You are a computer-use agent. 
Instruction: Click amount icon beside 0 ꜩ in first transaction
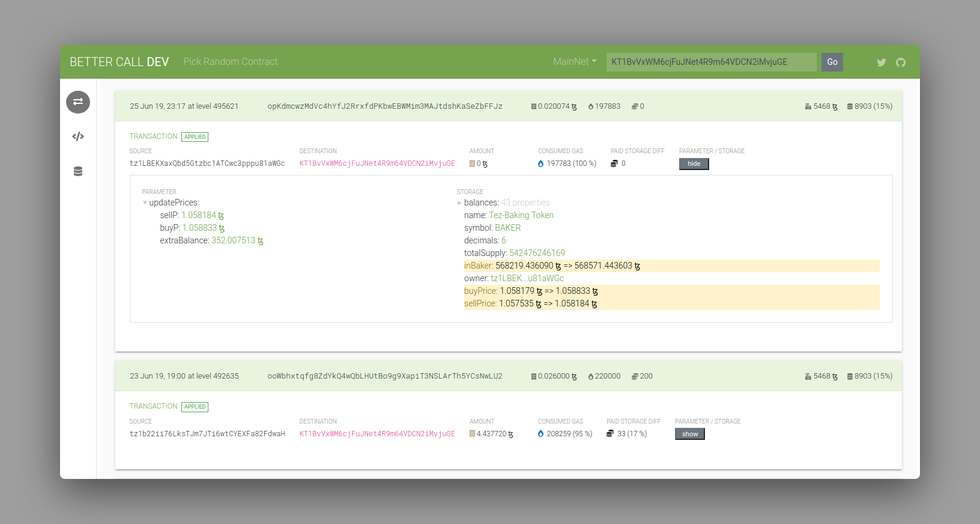coord(472,163)
